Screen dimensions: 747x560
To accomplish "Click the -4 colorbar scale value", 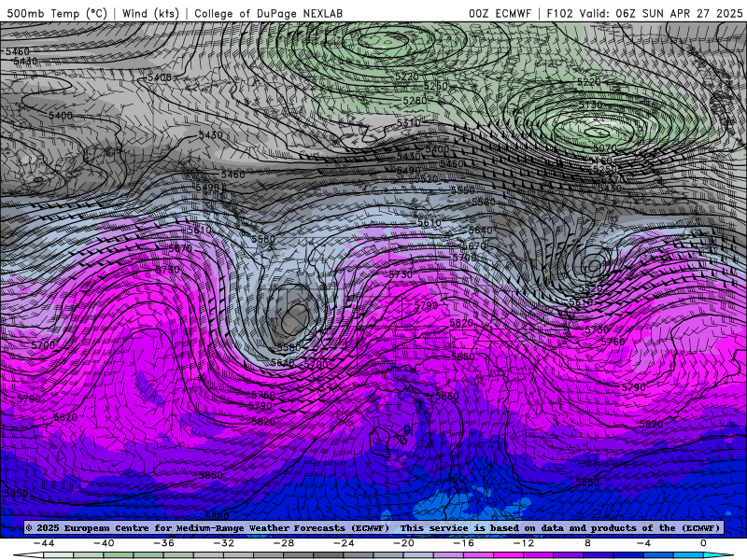I will click(643, 543).
